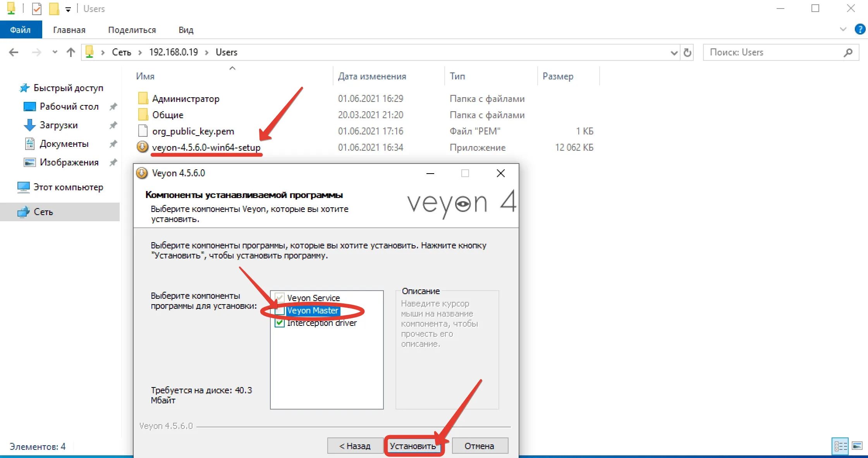Image resolution: width=868 pixels, height=458 pixels.
Task: Go back with the Explorer back arrow
Action: pyautogui.click(x=14, y=52)
